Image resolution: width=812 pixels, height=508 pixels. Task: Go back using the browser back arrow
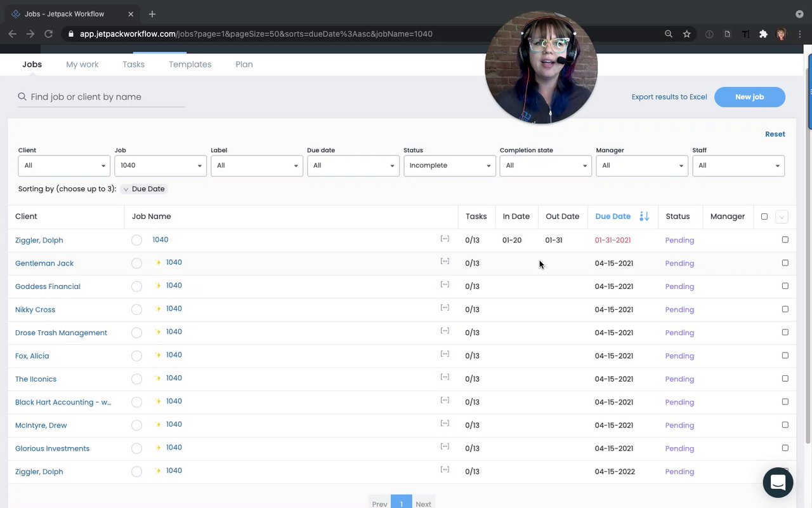(12, 34)
